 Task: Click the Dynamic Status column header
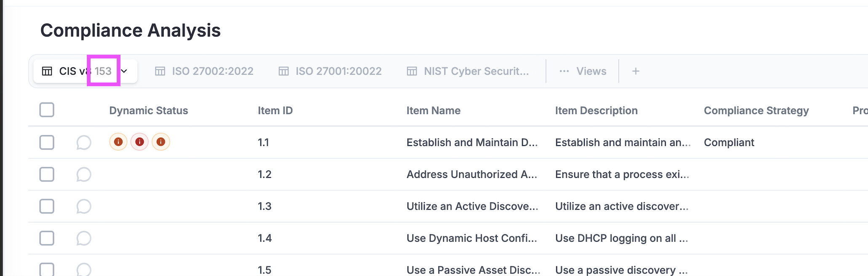pyautogui.click(x=148, y=110)
